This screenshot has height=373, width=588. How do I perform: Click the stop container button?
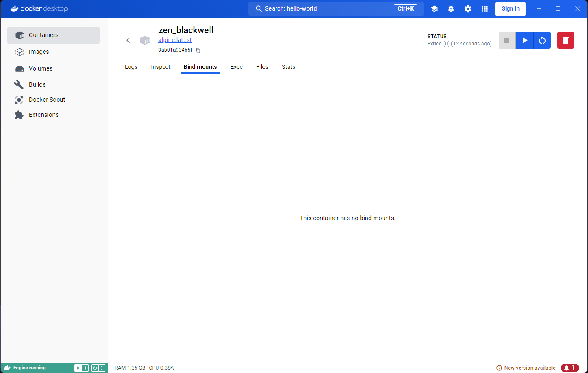point(507,40)
